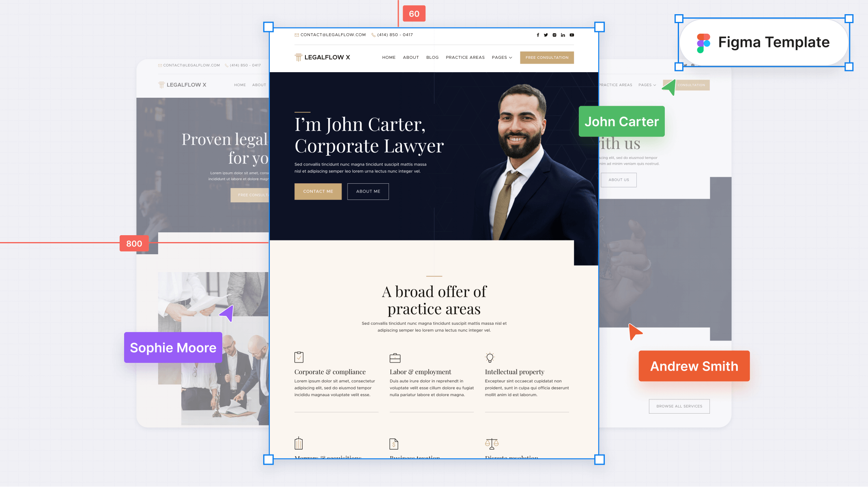The width and height of the screenshot is (868, 487).
Task: Select the HOME menu item in navigation
Action: [x=388, y=58]
